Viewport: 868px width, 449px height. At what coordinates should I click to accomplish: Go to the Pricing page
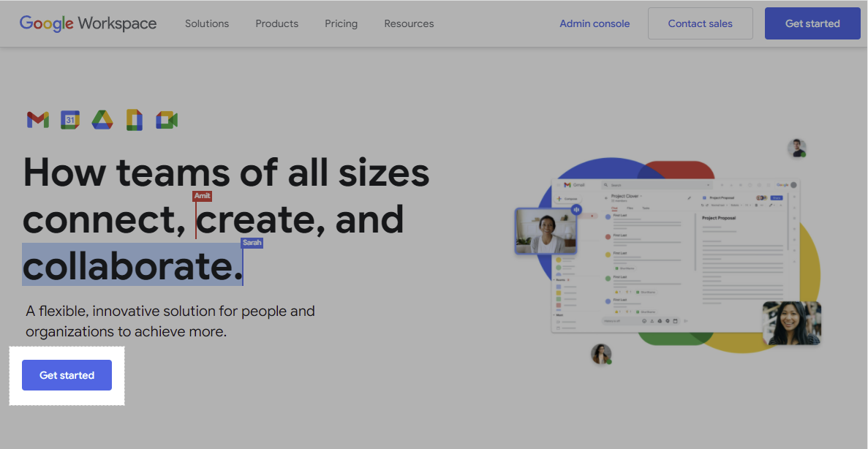coord(341,23)
